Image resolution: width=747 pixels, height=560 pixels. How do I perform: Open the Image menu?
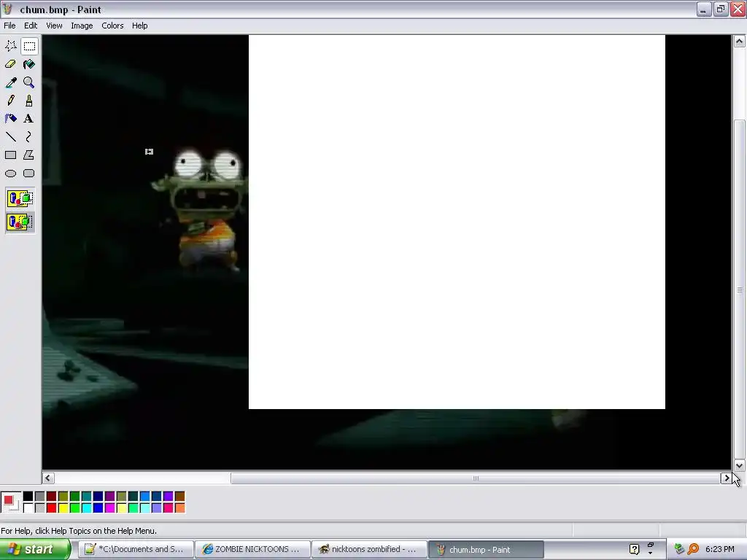pyautogui.click(x=82, y=26)
